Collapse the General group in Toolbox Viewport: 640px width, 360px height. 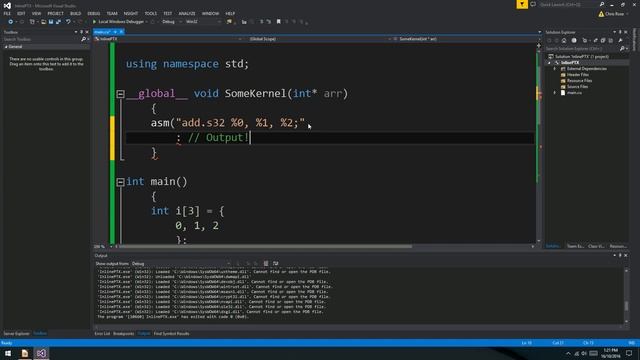pyautogui.click(x=6, y=47)
